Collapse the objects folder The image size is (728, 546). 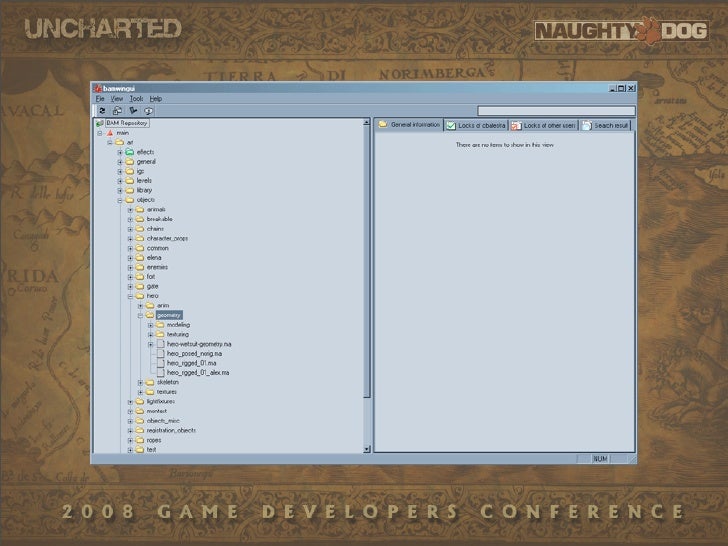[x=120, y=201]
